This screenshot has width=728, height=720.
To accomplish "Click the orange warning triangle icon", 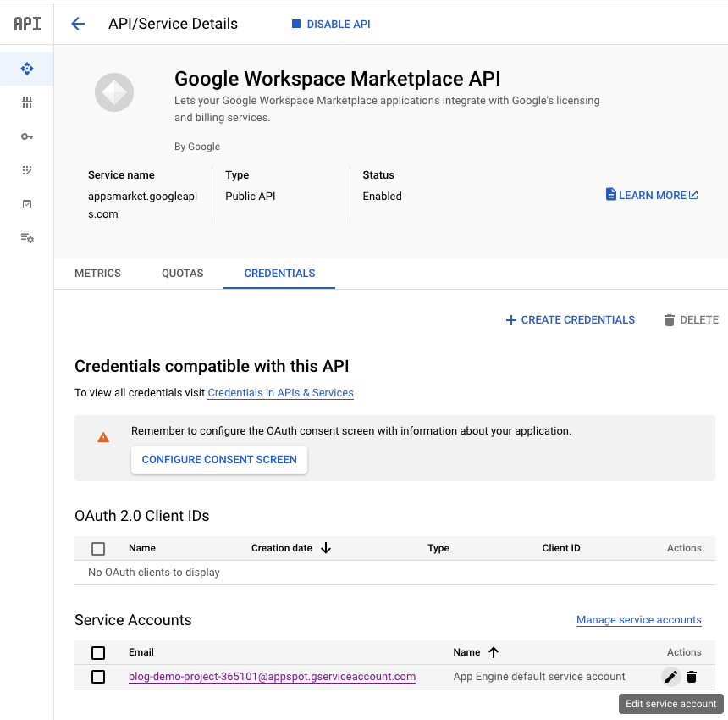I will coord(103,437).
